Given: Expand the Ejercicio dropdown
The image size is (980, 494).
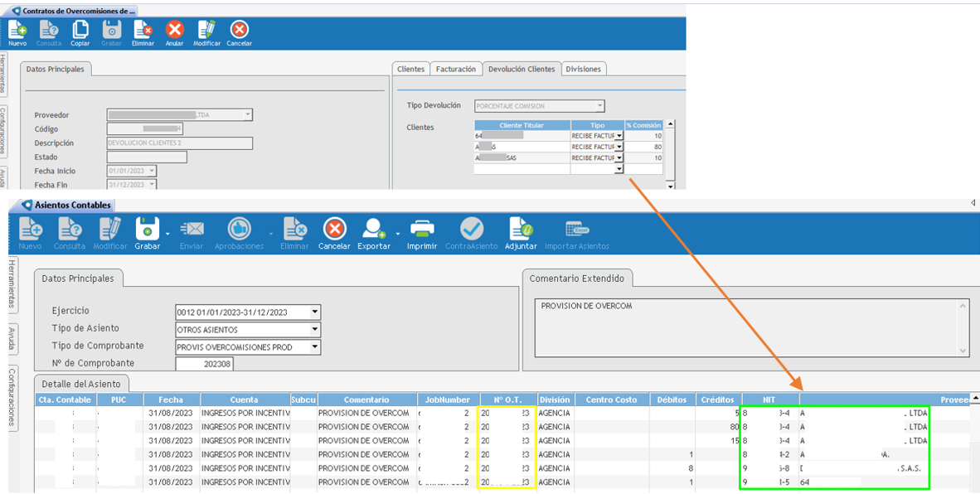Looking at the screenshot, I should pyautogui.click(x=315, y=312).
